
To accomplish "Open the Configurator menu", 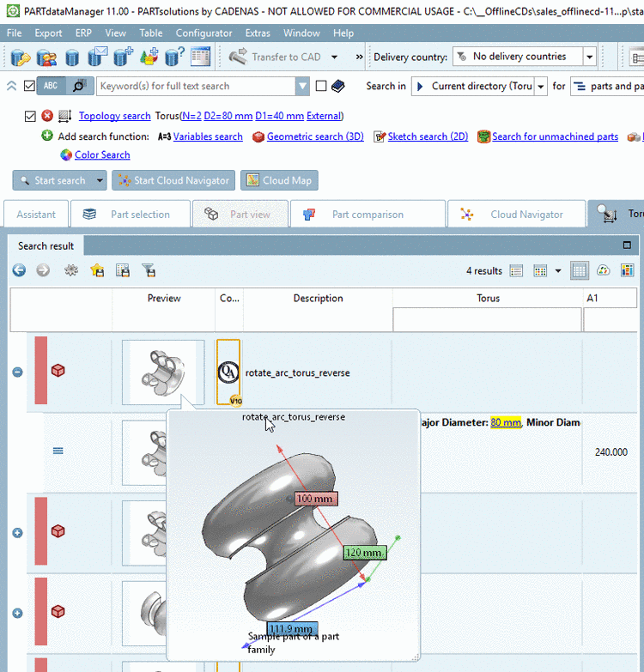I will [204, 33].
